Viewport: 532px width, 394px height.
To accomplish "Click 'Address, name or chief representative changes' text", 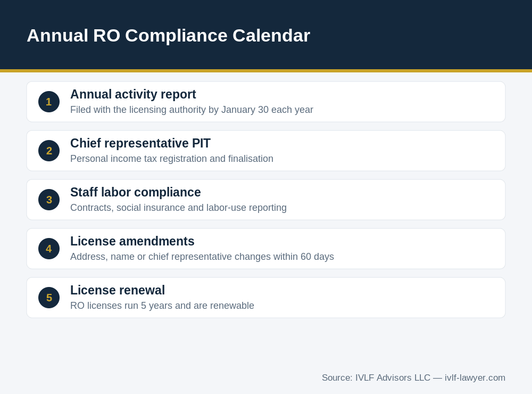I will point(202,257).
